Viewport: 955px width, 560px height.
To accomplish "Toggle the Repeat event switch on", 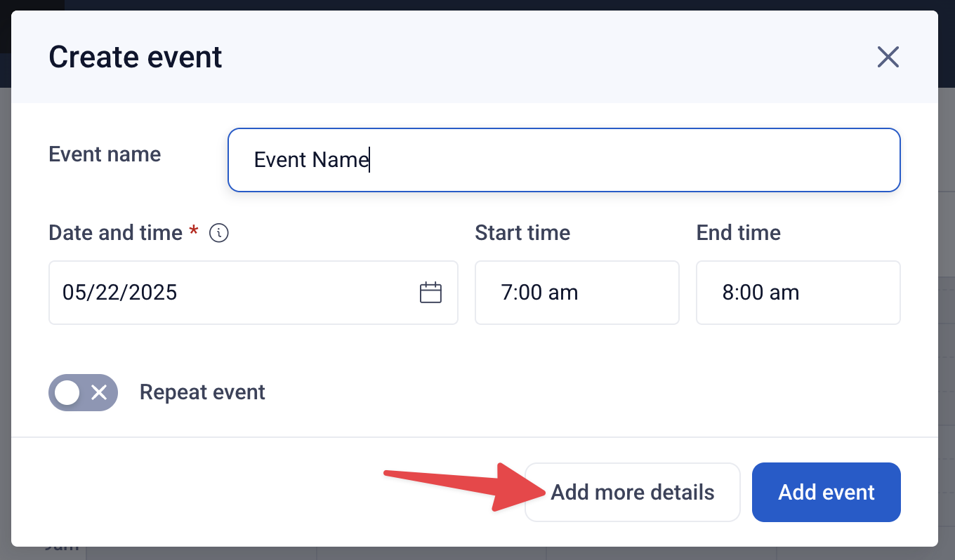I will point(83,392).
